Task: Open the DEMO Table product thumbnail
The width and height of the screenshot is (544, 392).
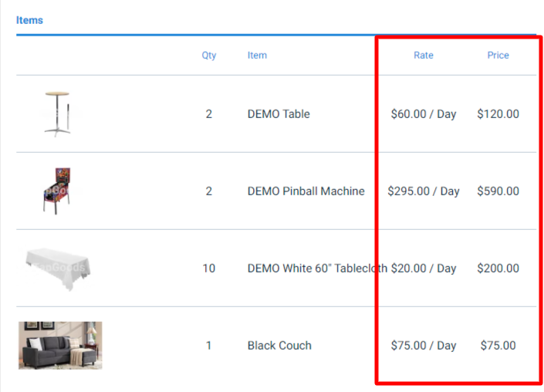Action: pyautogui.click(x=58, y=113)
